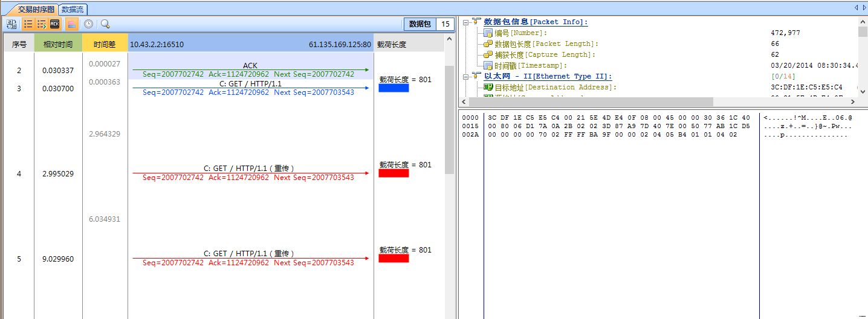The width and height of the screenshot is (868, 319).
Task: Click the relative sequence number conversion icon
Action: click(11, 24)
